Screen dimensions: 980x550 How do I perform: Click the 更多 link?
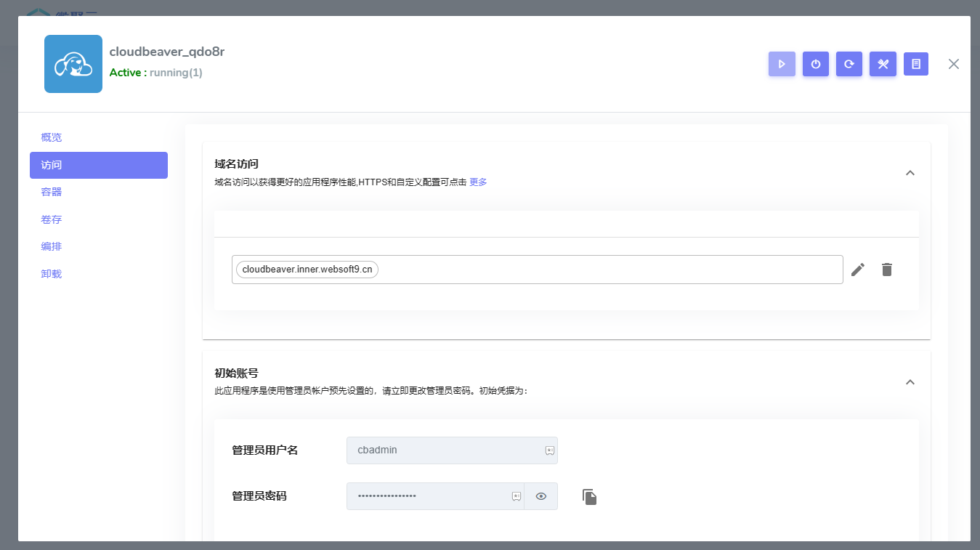(478, 182)
